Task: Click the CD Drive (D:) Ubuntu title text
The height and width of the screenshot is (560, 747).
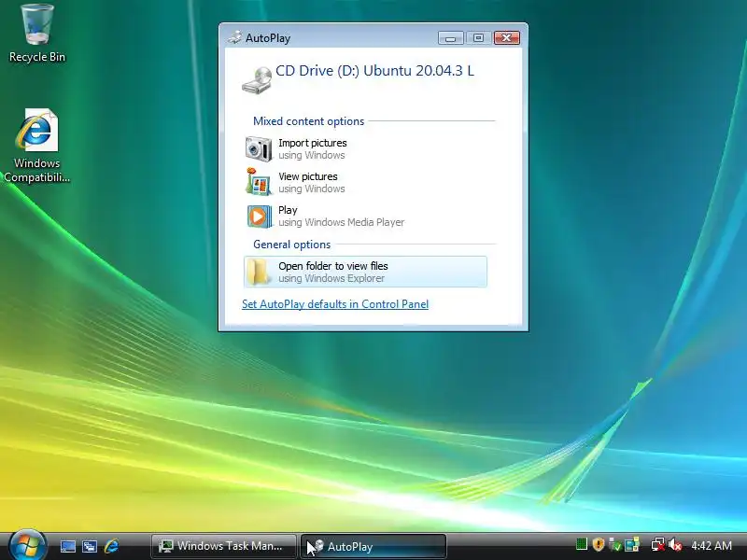Action: coord(374,71)
